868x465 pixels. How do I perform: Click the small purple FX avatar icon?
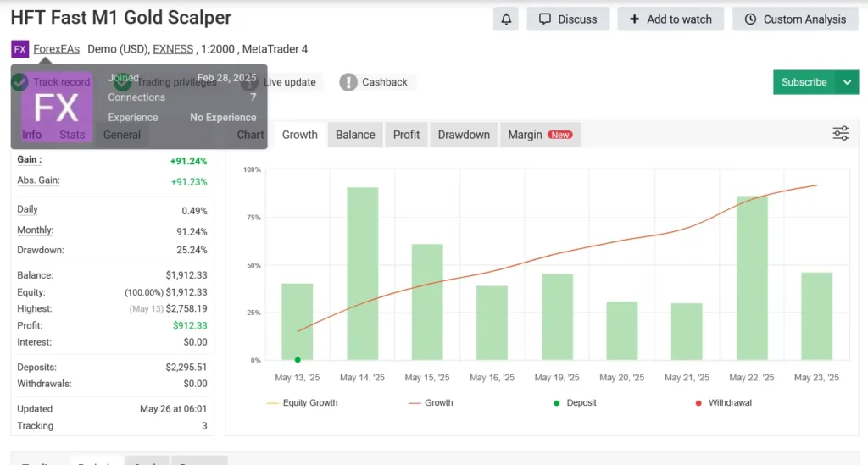tap(19, 49)
